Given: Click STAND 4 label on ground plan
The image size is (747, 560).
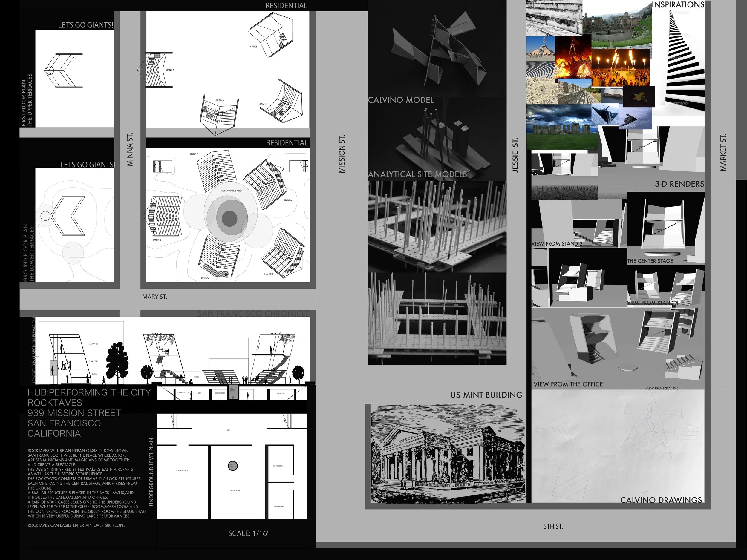Looking at the screenshot, I should 288,200.
